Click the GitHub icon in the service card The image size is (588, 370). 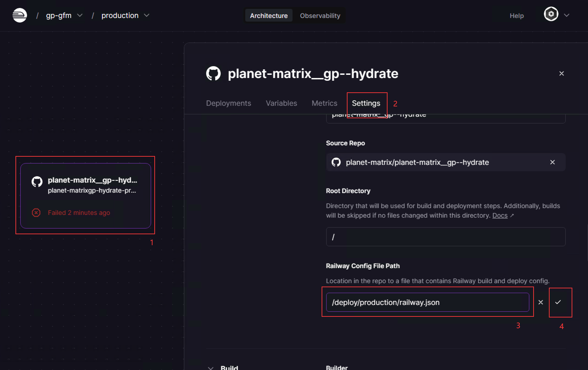tap(37, 182)
